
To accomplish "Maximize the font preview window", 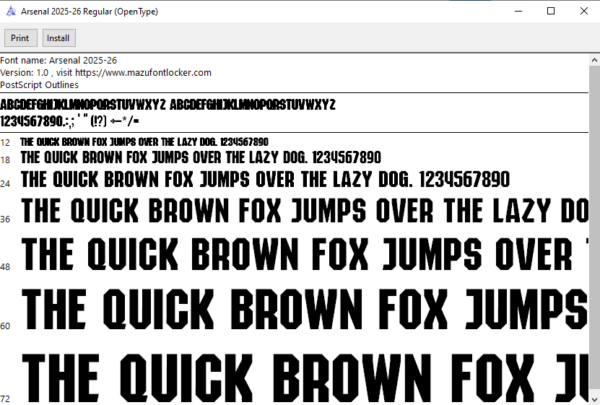I will [551, 11].
